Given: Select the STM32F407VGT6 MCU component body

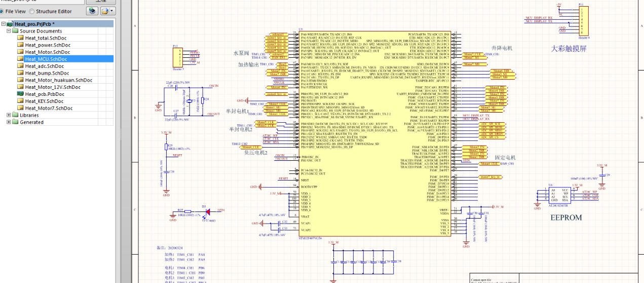Looking at the screenshot, I should pos(374,133).
